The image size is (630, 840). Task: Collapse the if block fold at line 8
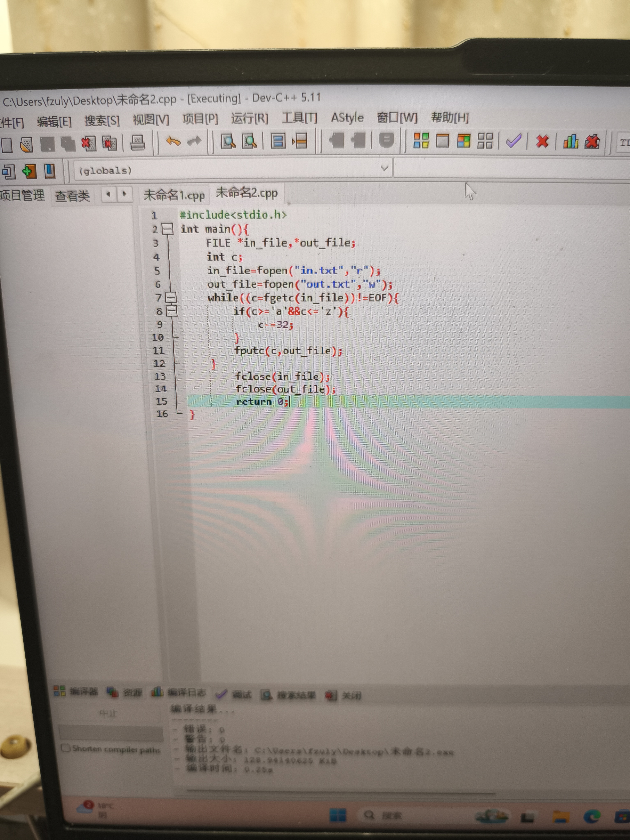(172, 311)
